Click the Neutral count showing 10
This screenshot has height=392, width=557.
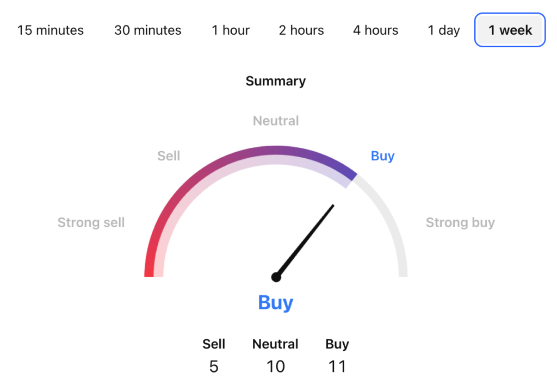[275, 366]
